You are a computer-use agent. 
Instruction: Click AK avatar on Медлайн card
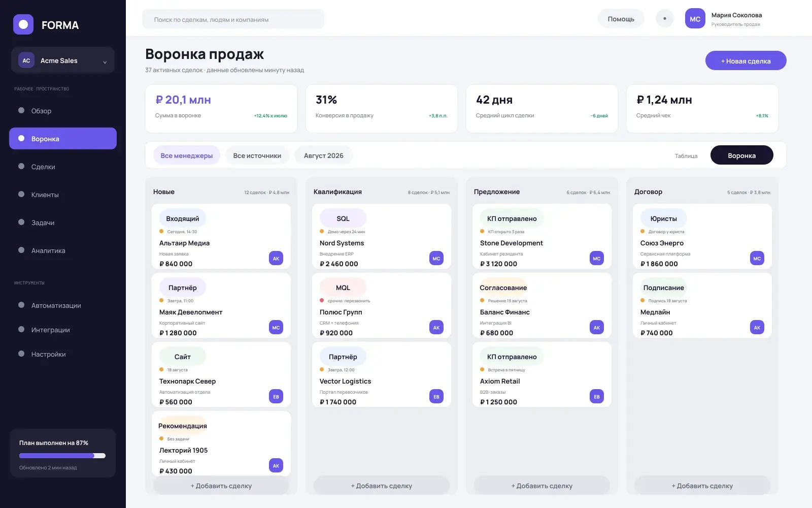pyautogui.click(x=757, y=328)
